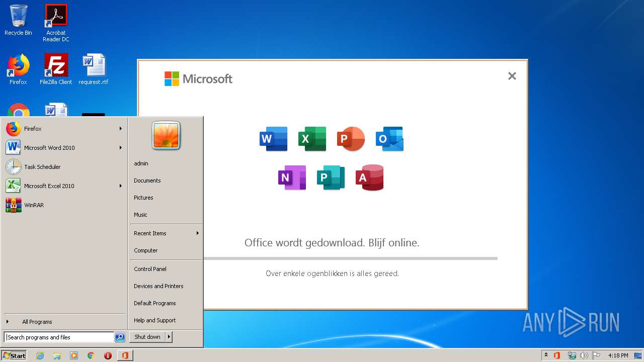The width and height of the screenshot is (644, 362).
Task: Select the requirest.rtf desktop file
Action: click(x=94, y=69)
